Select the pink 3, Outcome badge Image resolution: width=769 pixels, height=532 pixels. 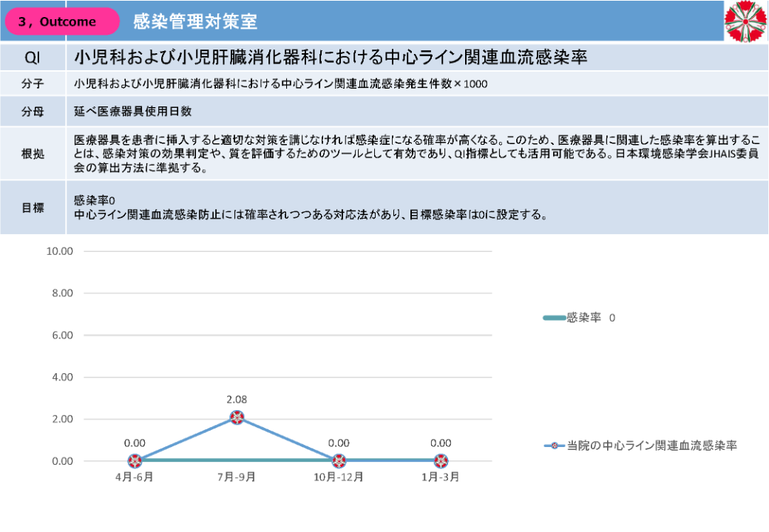(x=62, y=21)
